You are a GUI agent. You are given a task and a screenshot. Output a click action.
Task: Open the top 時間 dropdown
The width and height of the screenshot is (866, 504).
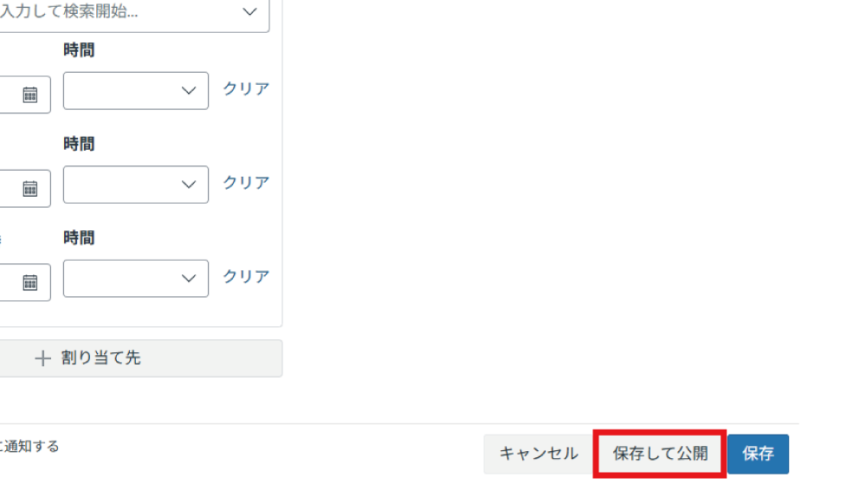coord(136,91)
